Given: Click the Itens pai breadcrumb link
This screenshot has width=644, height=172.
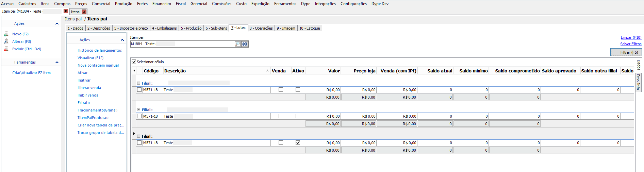Looking at the screenshot, I should 73,19.
